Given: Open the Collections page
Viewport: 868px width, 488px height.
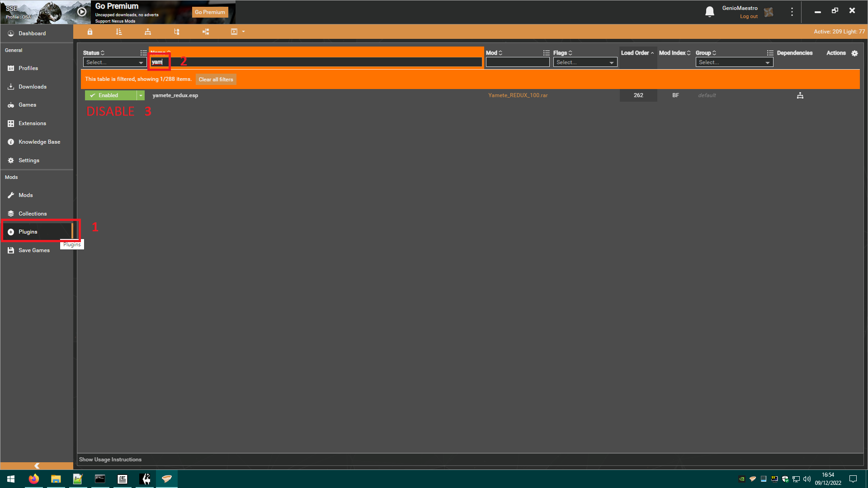Looking at the screenshot, I should (x=37, y=214).
